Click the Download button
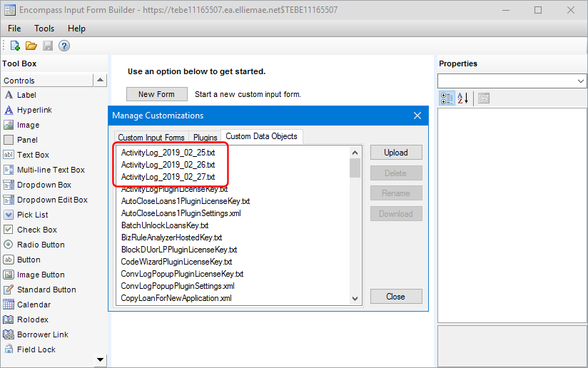The image size is (588, 368). [396, 214]
